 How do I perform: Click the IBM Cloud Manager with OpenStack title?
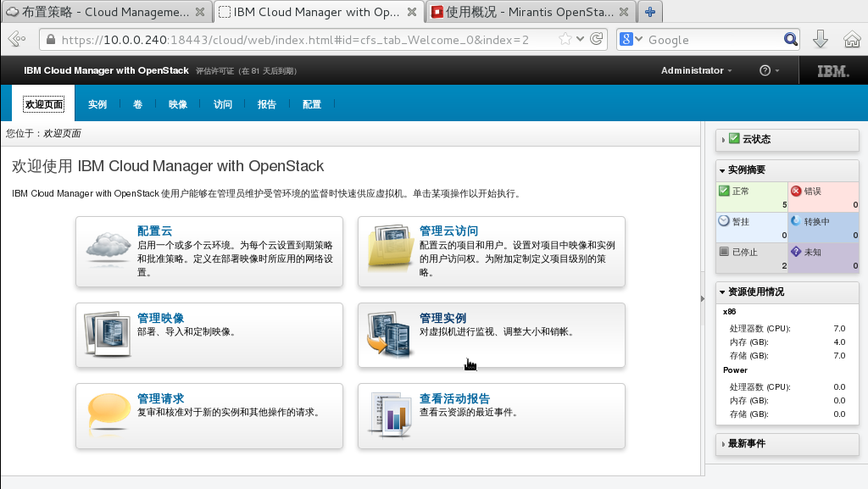(106, 70)
